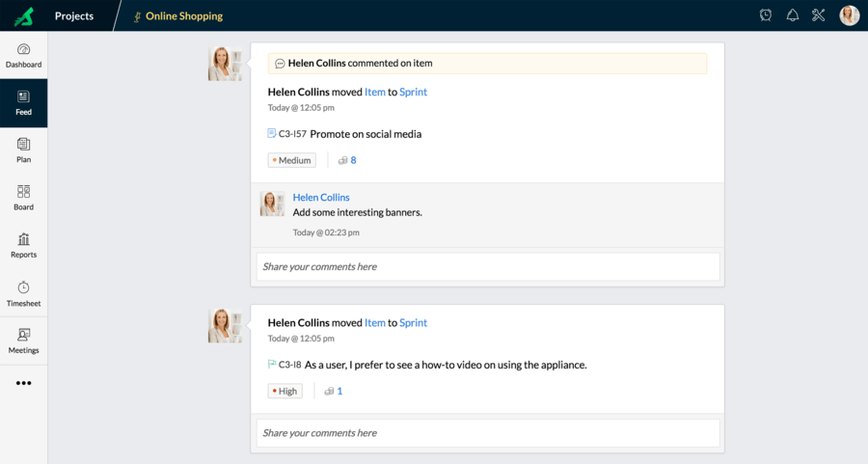Click the alarm clock timer icon
The height and width of the screenshot is (464, 868).
766,15
